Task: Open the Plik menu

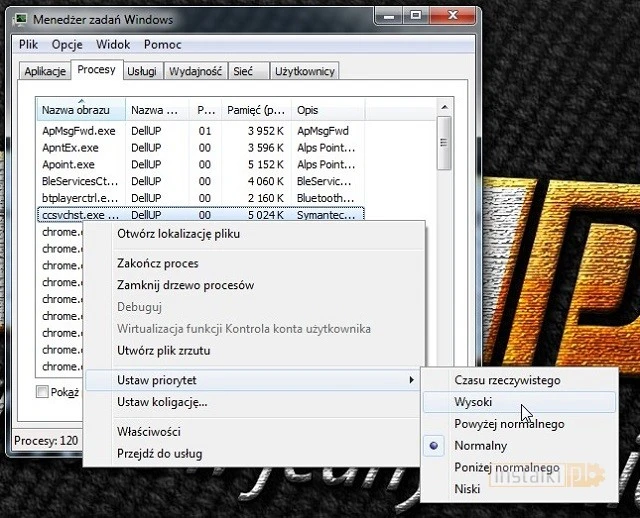Action: coord(28,45)
